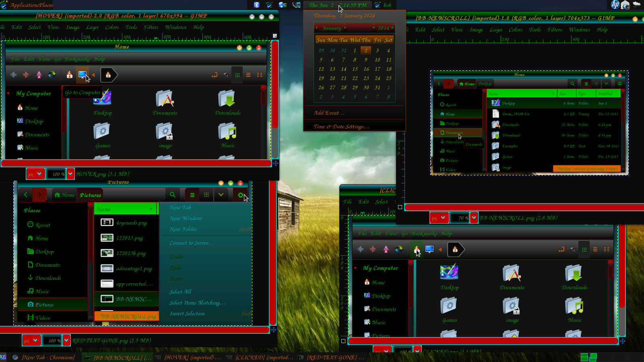Open the Applications menu in top panel

[x=24, y=5]
